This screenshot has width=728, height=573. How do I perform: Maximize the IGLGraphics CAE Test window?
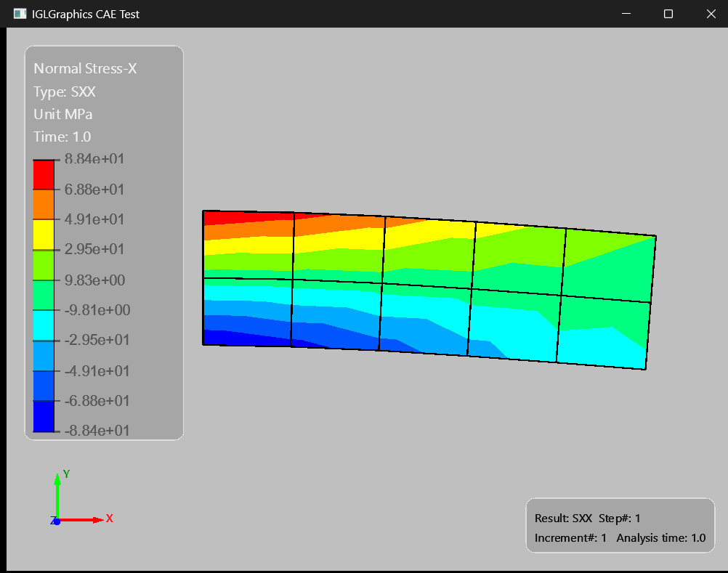click(x=668, y=14)
